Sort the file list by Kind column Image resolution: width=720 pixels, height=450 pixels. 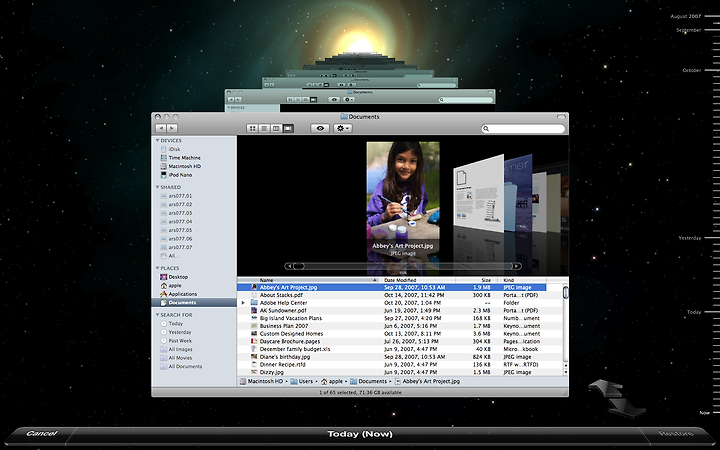click(x=521, y=280)
